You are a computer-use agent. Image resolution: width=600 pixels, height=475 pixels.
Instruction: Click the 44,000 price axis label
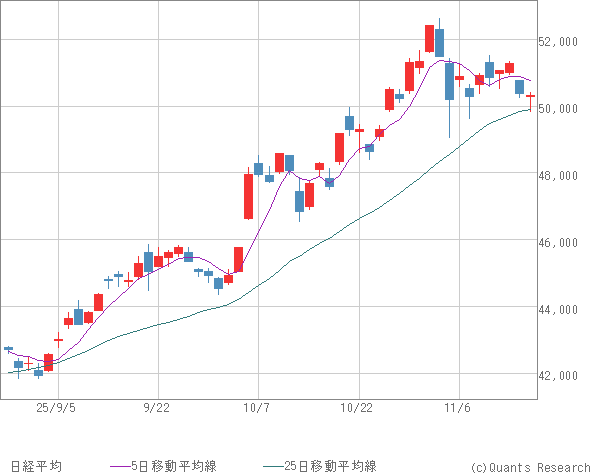562,309
